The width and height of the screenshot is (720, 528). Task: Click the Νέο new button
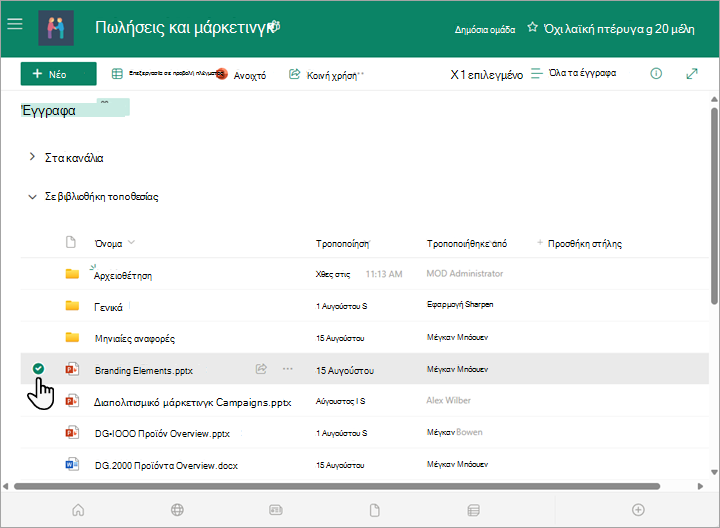tap(58, 74)
